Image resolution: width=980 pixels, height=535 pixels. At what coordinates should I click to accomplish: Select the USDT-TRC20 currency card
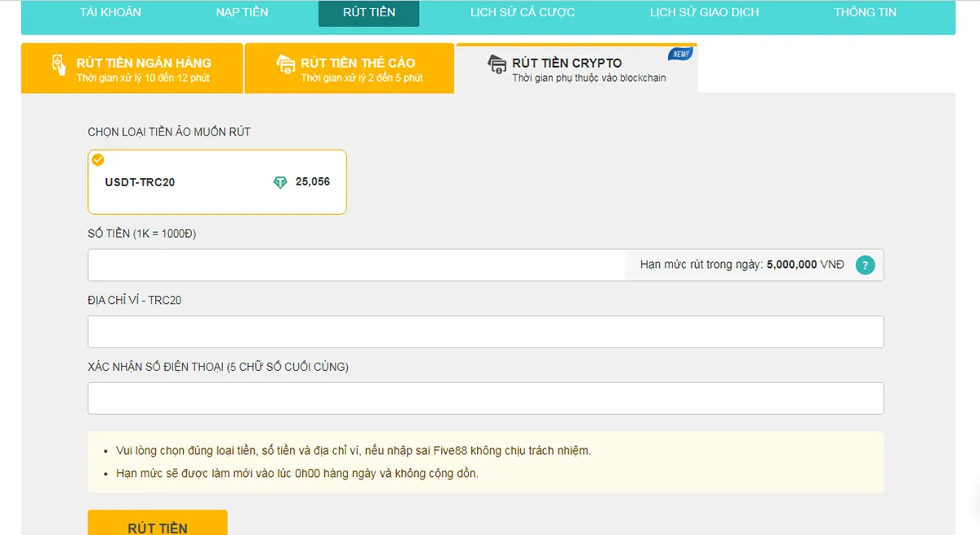(217, 182)
